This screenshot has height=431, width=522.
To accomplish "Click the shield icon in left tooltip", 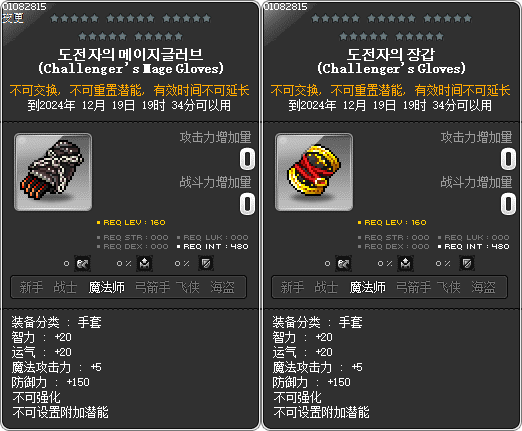I will [x=206, y=264].
